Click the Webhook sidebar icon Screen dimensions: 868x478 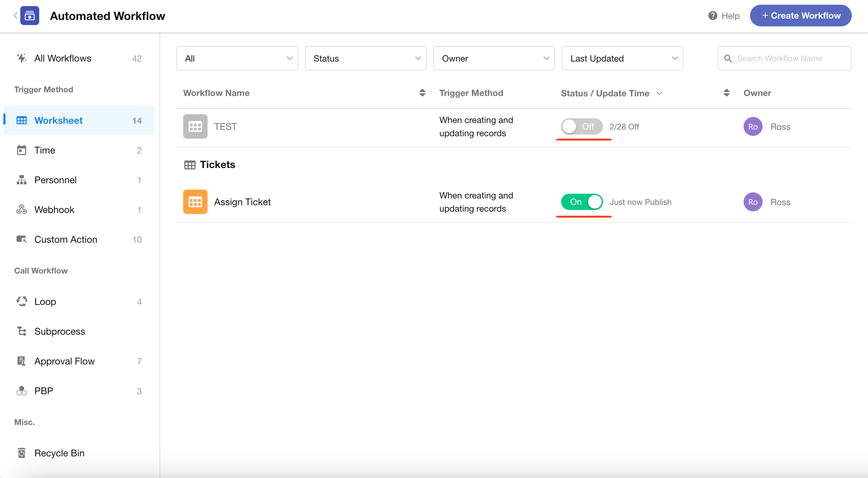[22, 210]
